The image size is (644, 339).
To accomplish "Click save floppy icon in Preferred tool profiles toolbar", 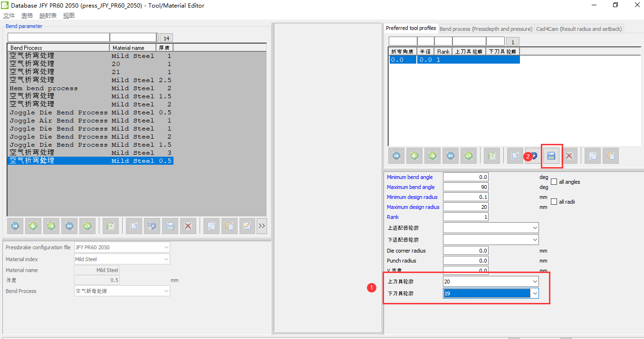I will tap(551, 156).
